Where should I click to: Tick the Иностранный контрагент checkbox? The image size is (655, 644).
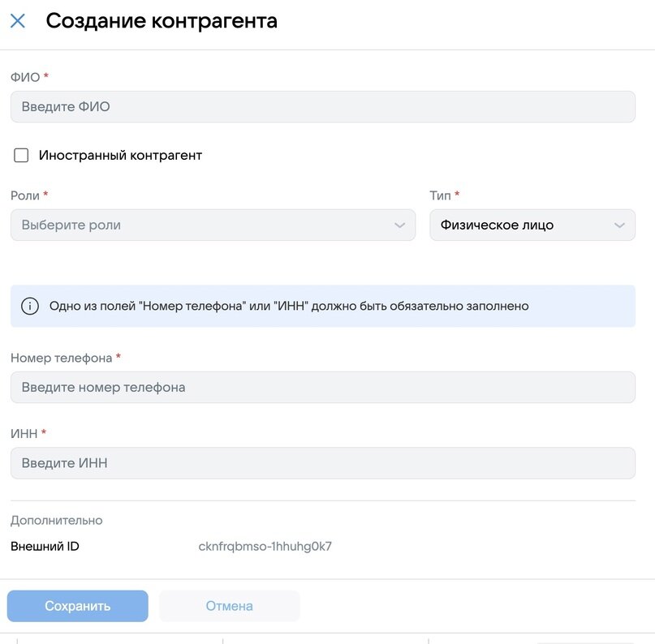[x=21, y=156]
